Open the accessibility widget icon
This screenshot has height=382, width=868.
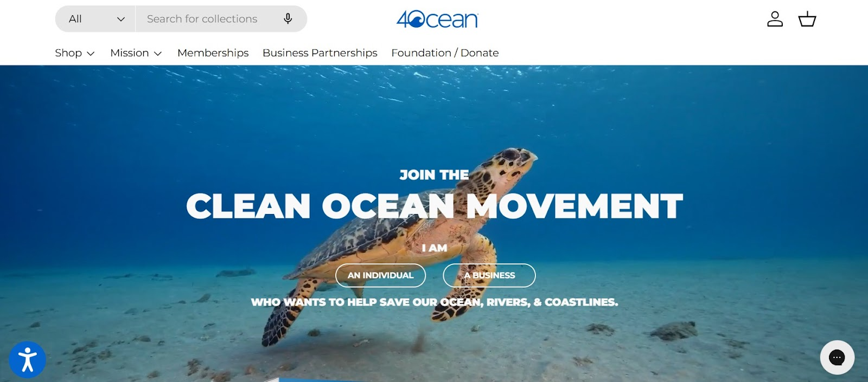[x=27, y=360]
